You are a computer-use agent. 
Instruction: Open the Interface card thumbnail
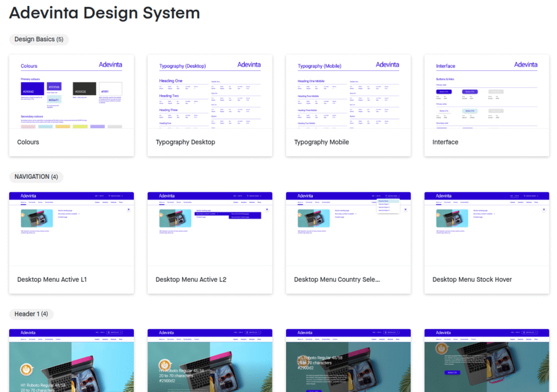[x=486, y=91]
